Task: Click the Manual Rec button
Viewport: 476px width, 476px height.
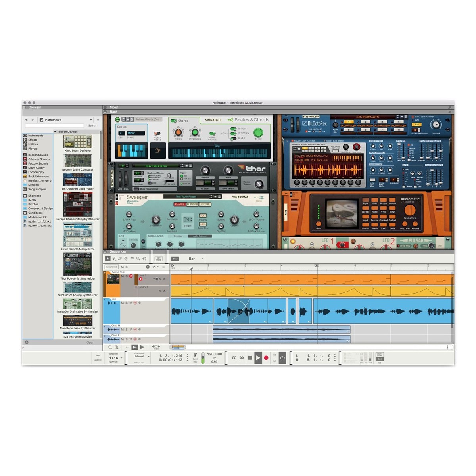Action: 111,267
